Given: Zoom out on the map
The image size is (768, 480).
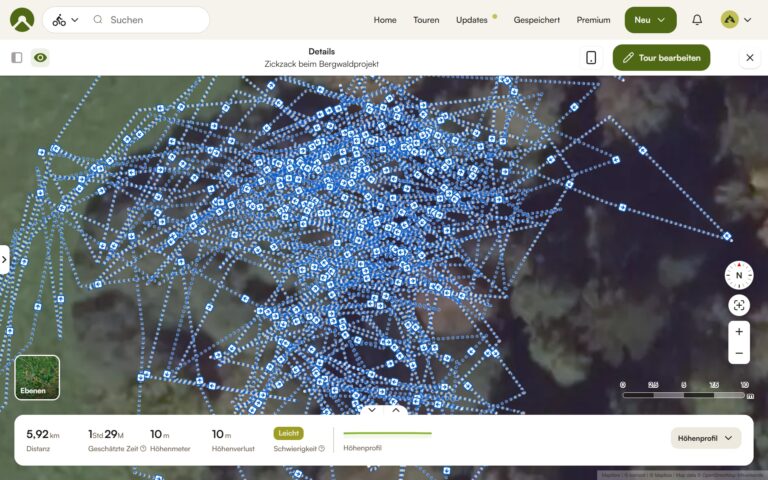Looking at the screenshot, I should pyautogui.click(x=739, y=353).
